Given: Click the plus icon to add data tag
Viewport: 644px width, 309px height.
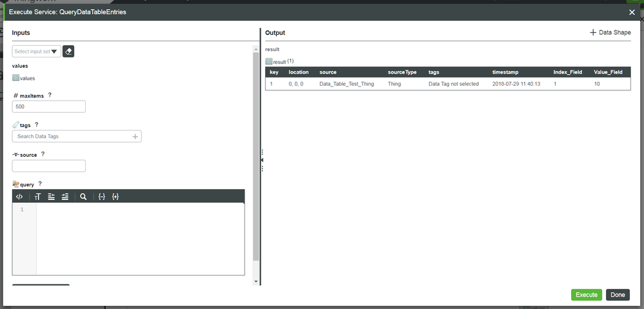Looking at the screenshot, I should (x=135, y=136).
